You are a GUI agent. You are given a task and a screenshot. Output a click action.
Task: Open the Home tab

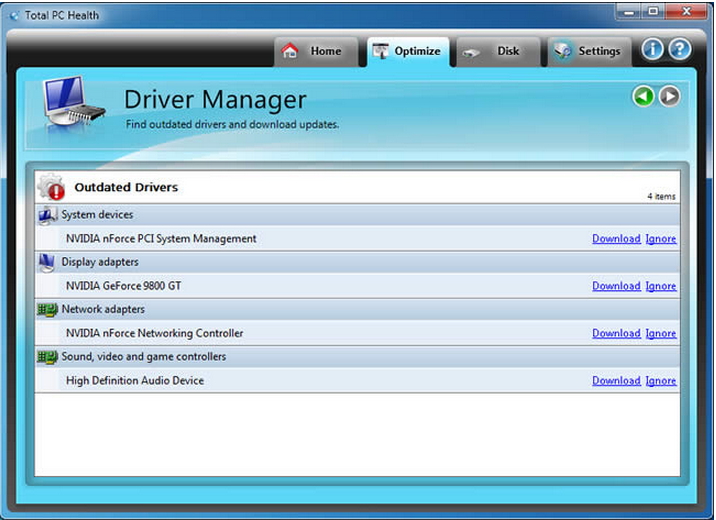point(316,52)
